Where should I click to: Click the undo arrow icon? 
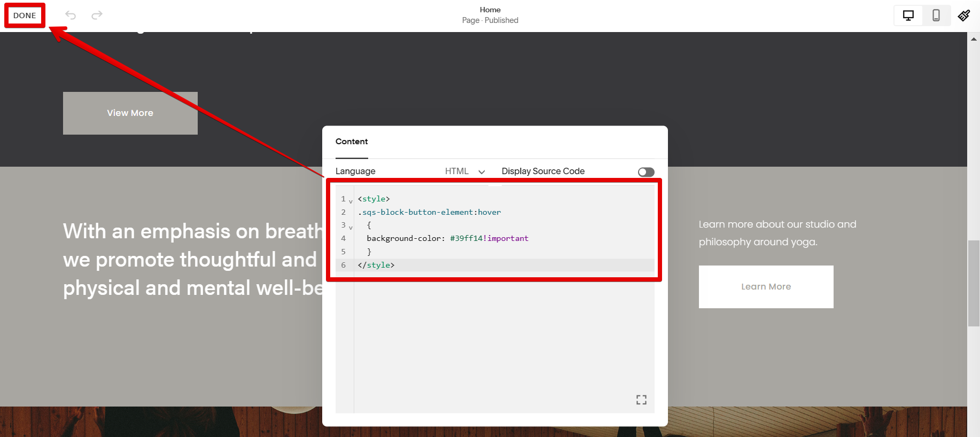click(71, 15)
